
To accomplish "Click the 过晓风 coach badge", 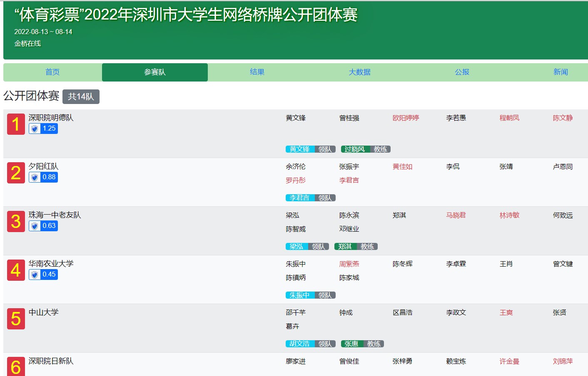I will tap(354, 149).
